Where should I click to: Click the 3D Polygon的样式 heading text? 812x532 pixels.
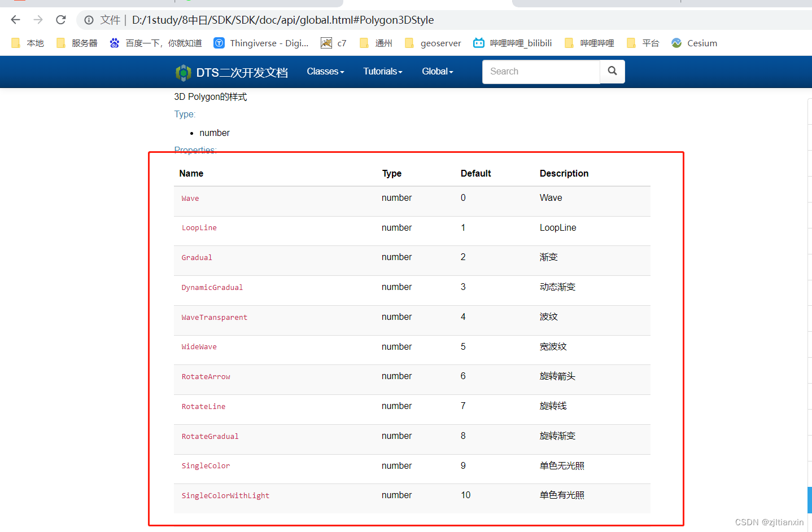[x=211, y=97]
